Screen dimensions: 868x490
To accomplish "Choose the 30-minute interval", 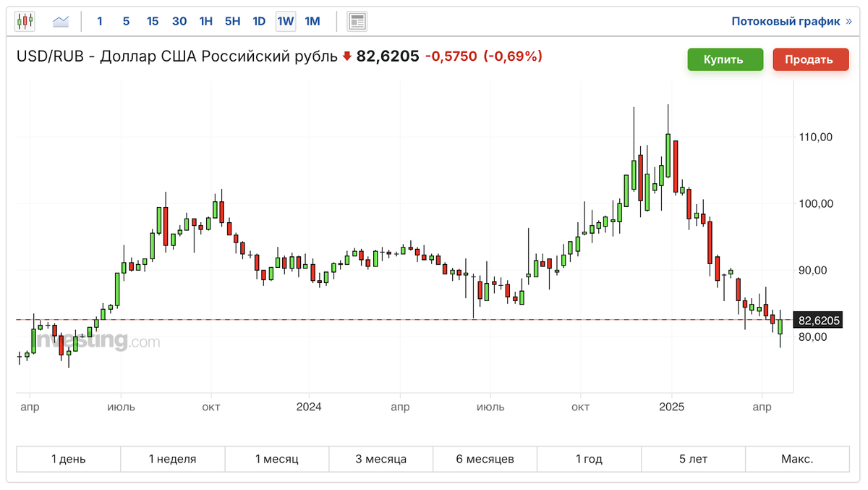I will click(179, 21).
